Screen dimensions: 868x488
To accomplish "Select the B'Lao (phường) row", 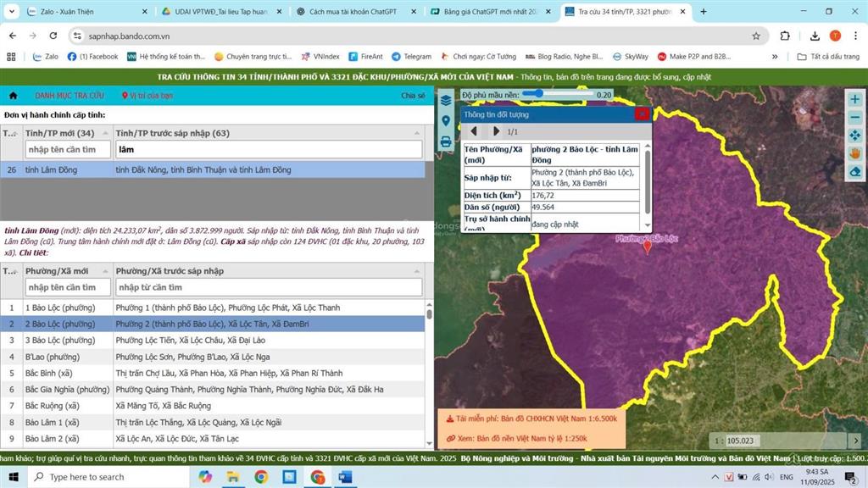I will click(213, 357).
